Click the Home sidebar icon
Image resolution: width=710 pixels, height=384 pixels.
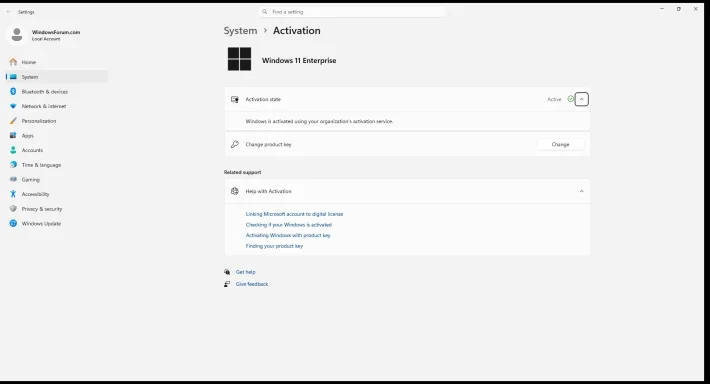[x=13, y=62]
